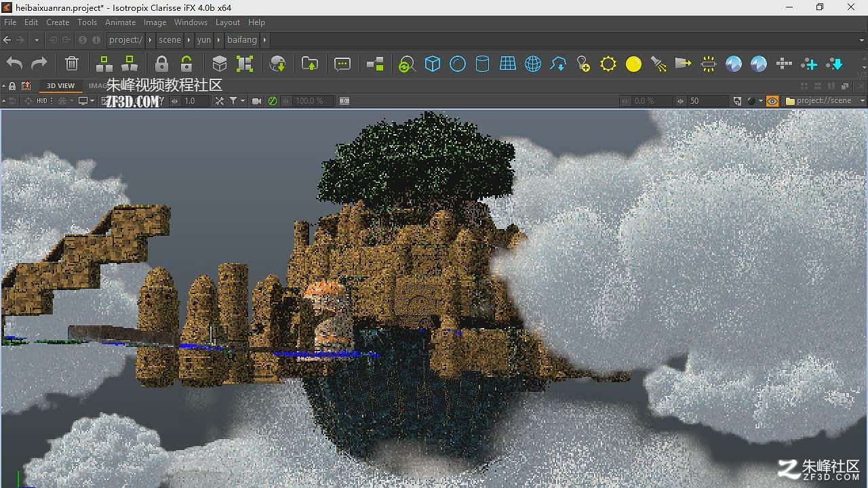
Task: Click the yun breadcrumb segment
Action: 204,40
